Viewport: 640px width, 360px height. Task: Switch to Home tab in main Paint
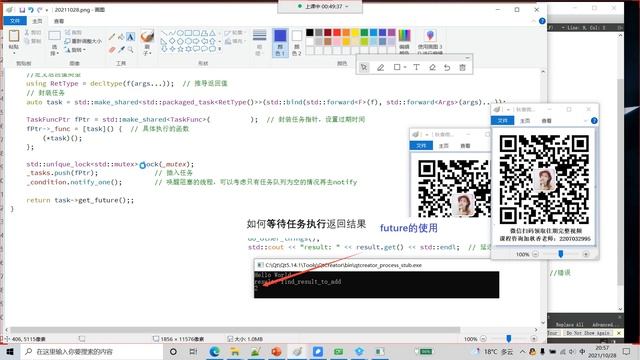tap(37, 21)
